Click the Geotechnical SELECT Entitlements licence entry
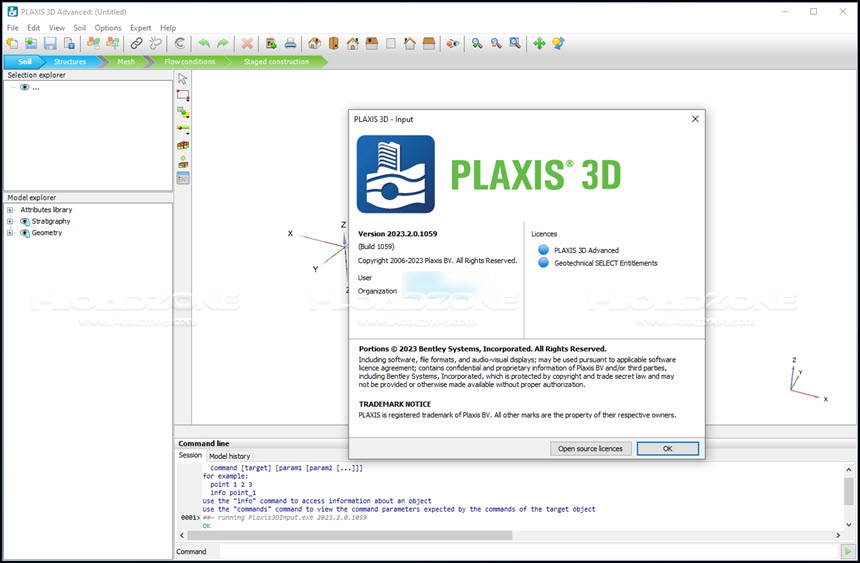This screenshot has width=860, height=563. click(605, 263)
